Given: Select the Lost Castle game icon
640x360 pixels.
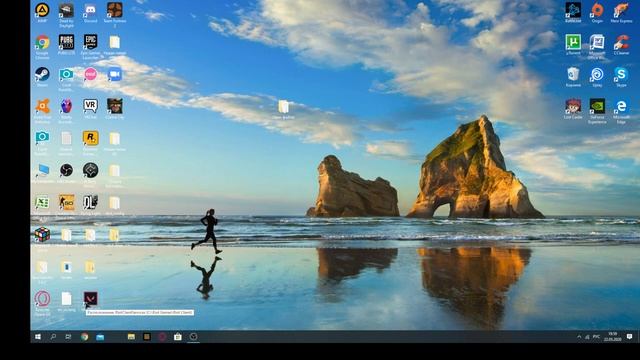Looking at the screenshot, I should [573, 106].
